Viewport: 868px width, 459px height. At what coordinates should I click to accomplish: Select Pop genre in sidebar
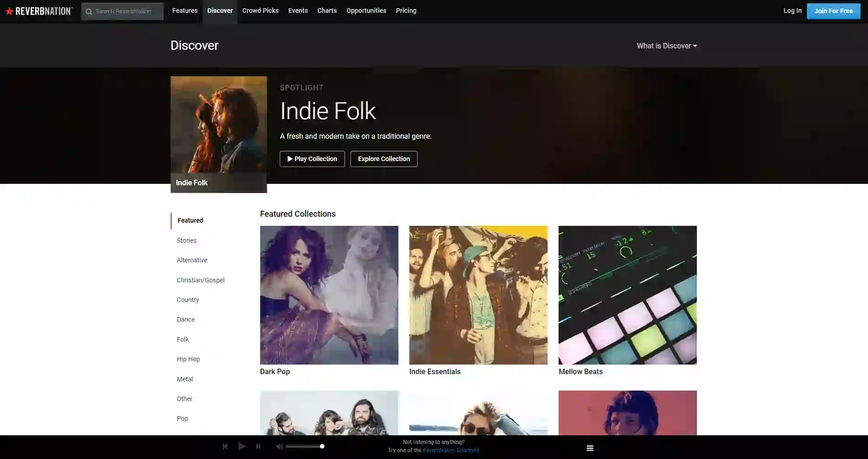pos(183,418)
